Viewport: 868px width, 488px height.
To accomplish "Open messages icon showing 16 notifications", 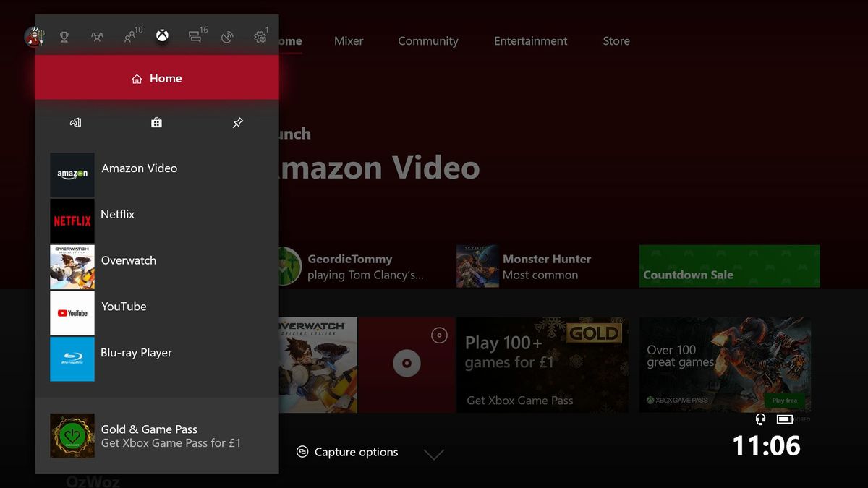I will (x=194, y=35).
